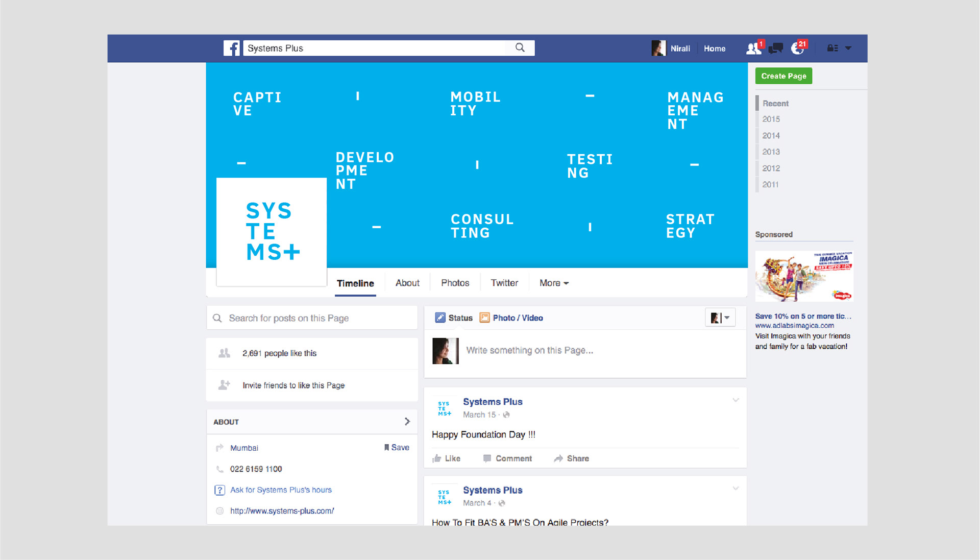Open the systems-plus.com website link
This screenshot has height=560, width=980.
[282, 510]
